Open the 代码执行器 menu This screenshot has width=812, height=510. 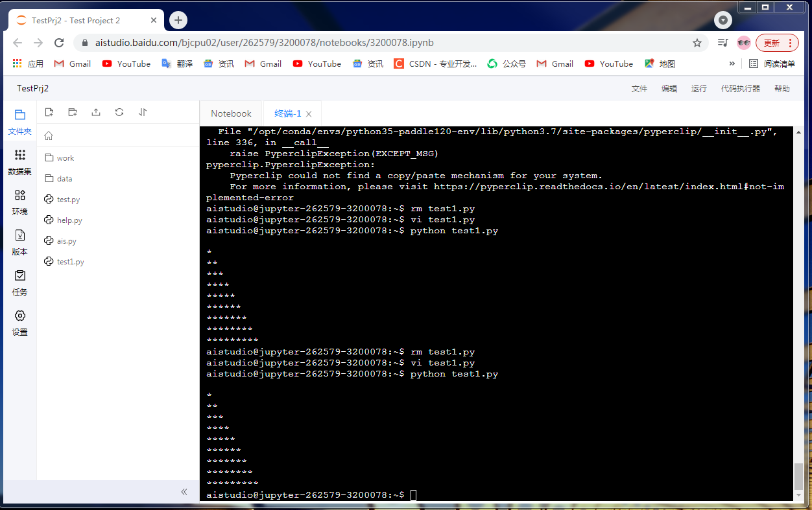click(741, 89)
